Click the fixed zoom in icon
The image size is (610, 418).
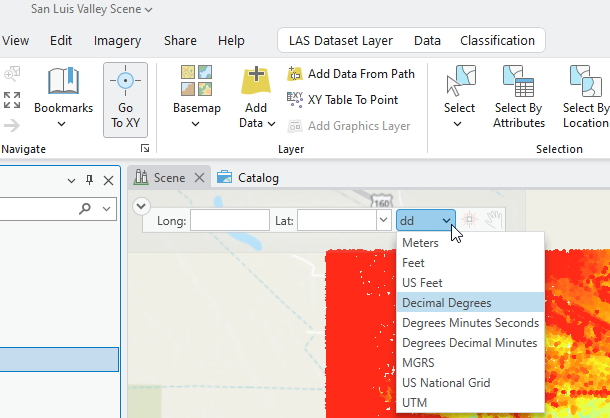(x=12, y=74)
